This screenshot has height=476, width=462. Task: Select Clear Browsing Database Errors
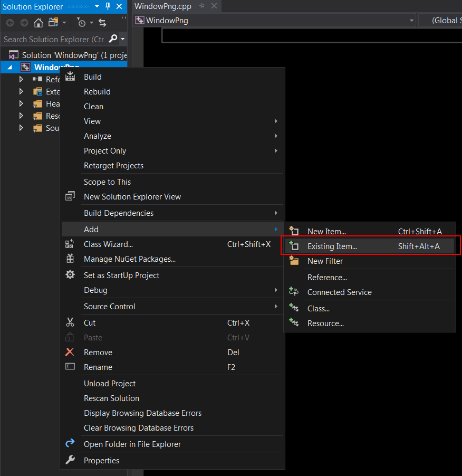pyautogui.click(x=172, y=428)
